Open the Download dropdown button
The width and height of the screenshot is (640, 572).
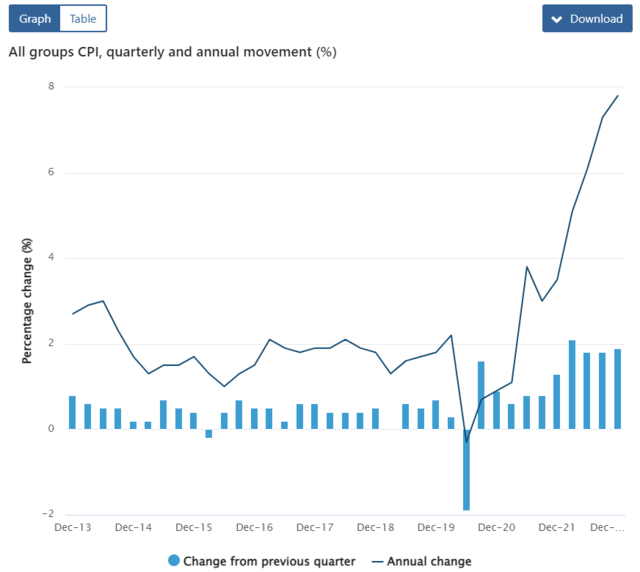pyautogui.click(x=587, y=19)
